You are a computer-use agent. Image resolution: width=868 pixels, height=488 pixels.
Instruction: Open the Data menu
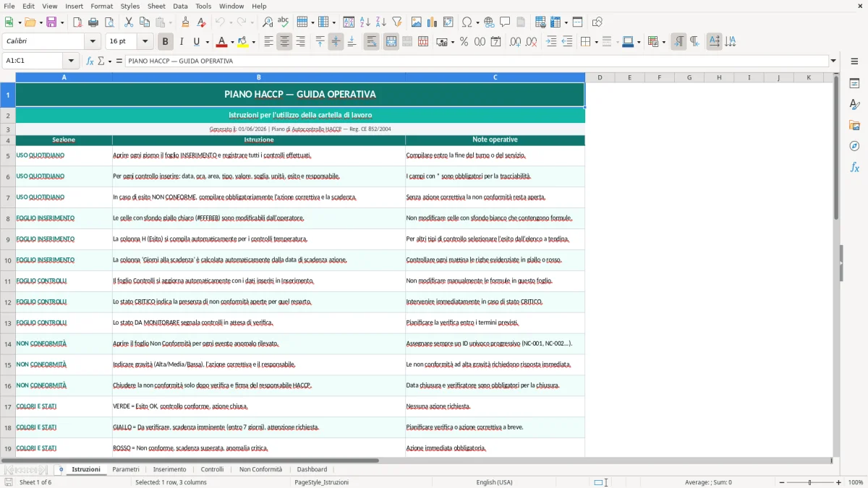click(180, 6)
